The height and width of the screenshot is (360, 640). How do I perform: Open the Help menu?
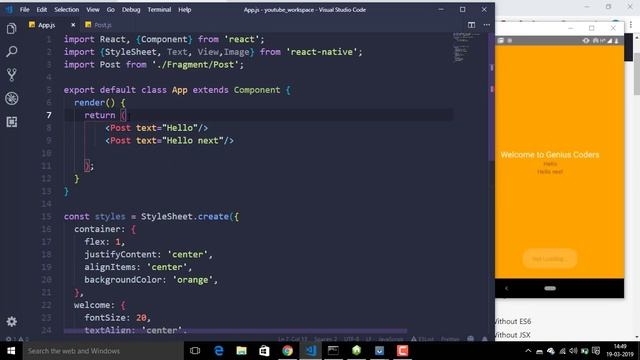184,9
